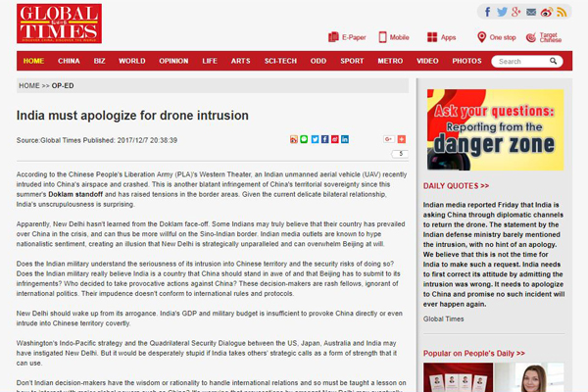Open the SCI-TECH menu item
This screenshot has height=392, width=588.
280,61
